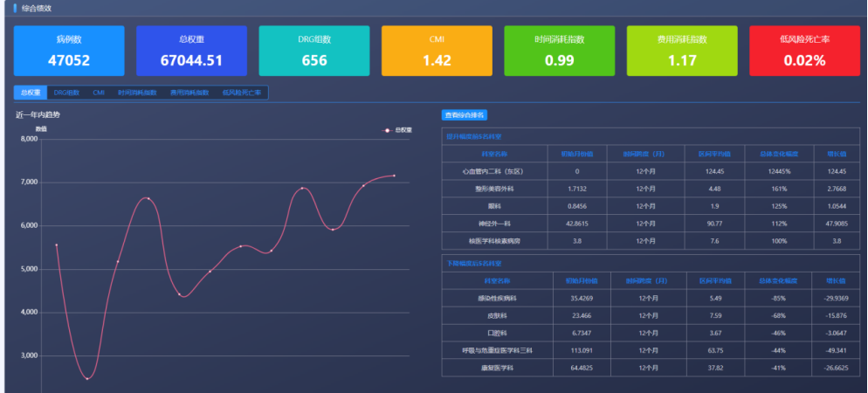Switch to the 时间消耗指数 tab
The height and width of the screenshot is (393, 868).
pyautogui.click(x=137, y=93)
